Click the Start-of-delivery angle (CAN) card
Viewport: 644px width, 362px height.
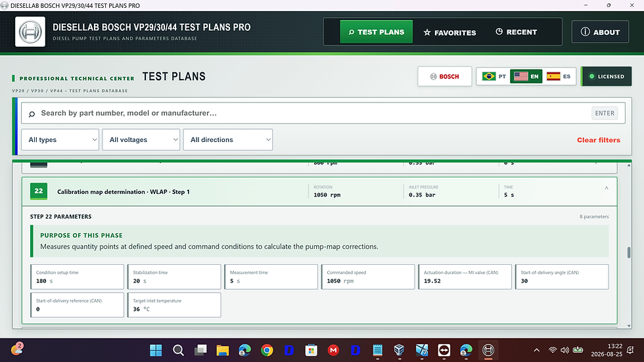(562, 277)
